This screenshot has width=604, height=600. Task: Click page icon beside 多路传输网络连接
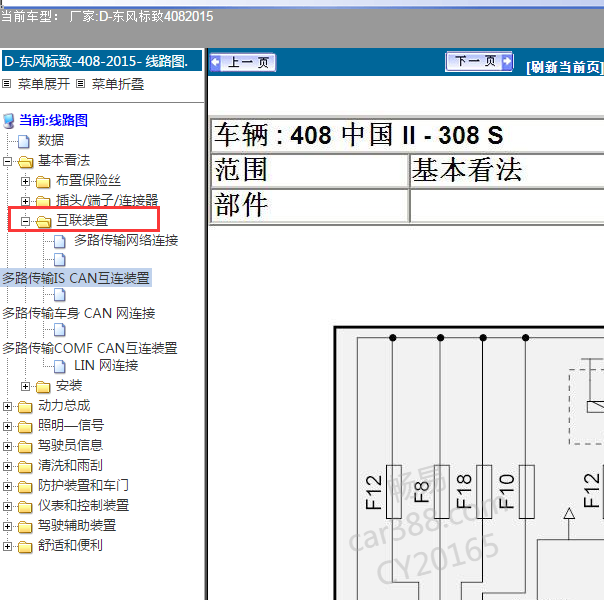[x=59, y=241]
